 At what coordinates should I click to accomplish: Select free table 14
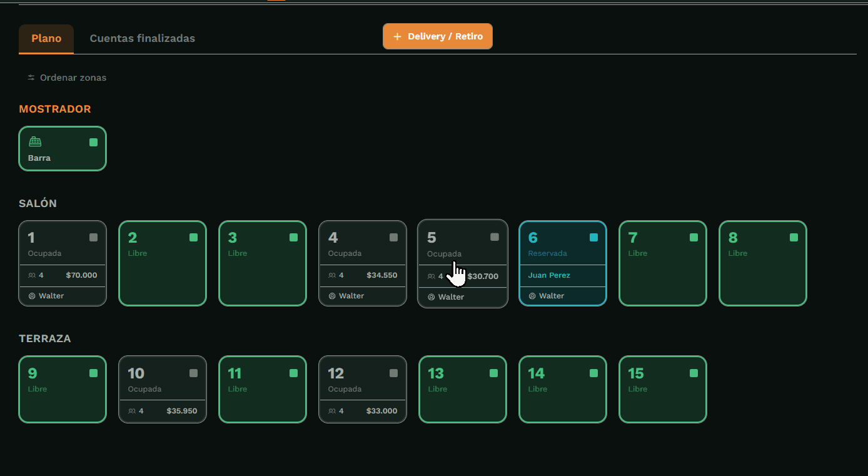(563, 389)
